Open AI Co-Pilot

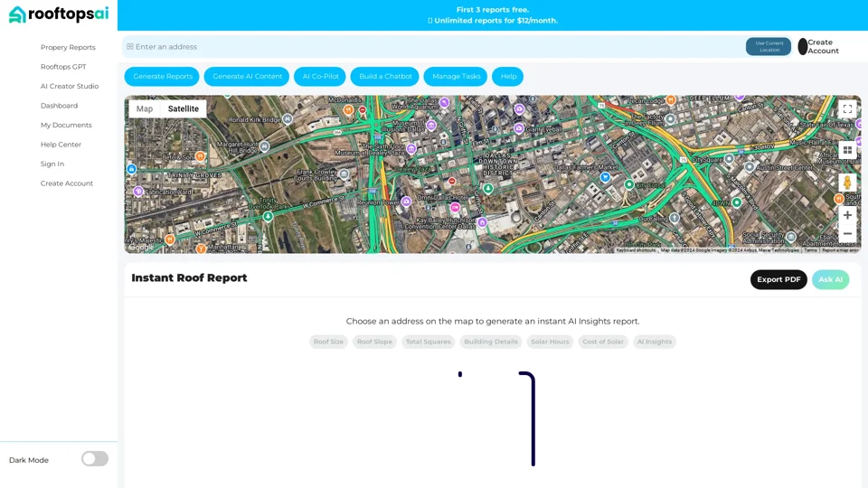click(320, 76)
